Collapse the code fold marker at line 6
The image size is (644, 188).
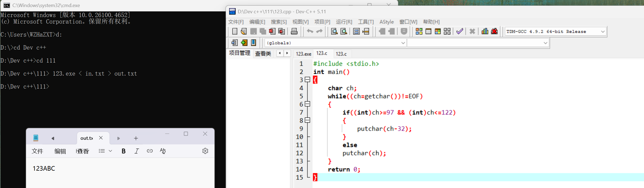click(307, 104)
